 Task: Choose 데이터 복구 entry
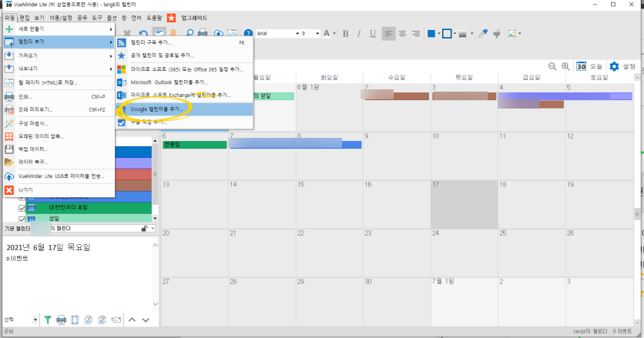tap(59, 162)
